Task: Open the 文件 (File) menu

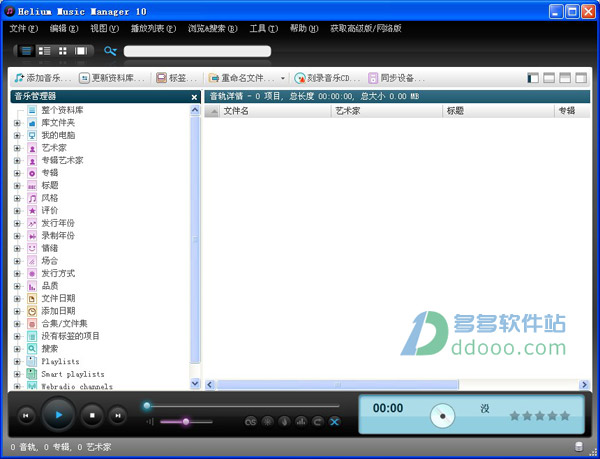Action: tap(24, 29)
